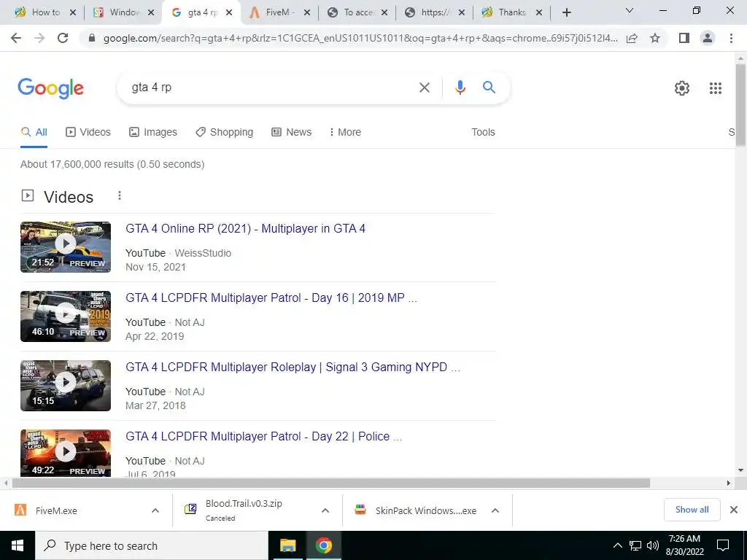Open the tab search dropdown
The image size is (747, 560).
pyautogui.click(x=630, y=10)
